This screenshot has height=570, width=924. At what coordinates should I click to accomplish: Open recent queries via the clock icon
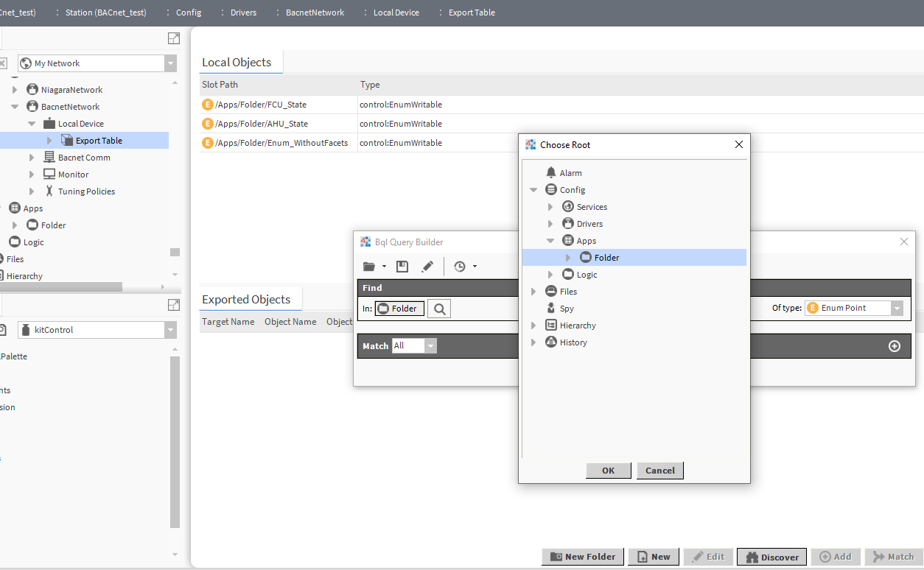pos(461,266)
